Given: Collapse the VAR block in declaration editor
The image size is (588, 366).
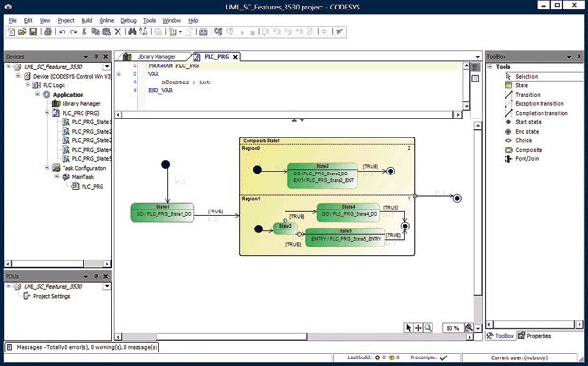Looking at the screenshot, I should tap(119, 74).
